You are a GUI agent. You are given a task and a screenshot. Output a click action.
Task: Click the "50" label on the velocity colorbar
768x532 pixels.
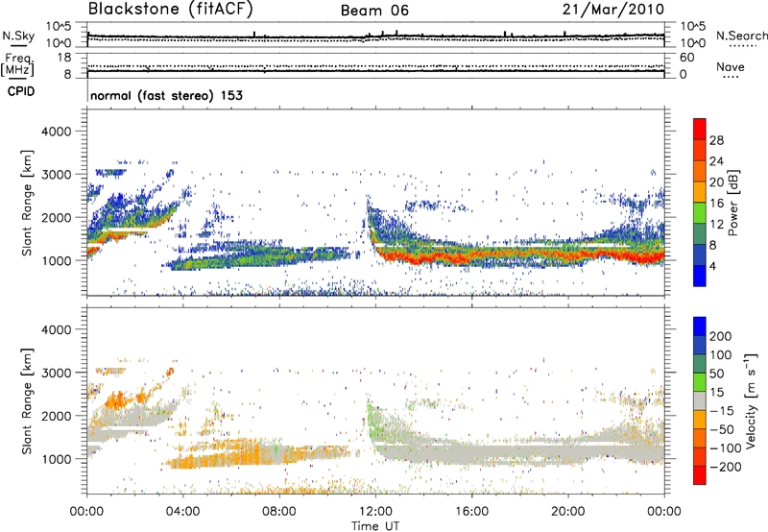pyautogui.click(x=716, y=374)
